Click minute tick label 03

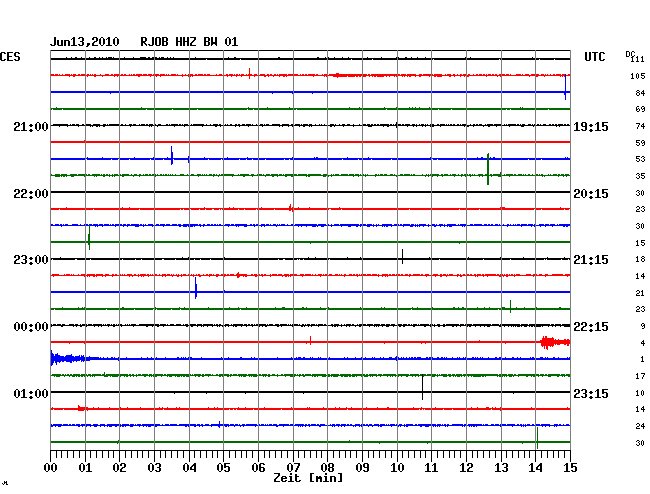coord(154,468)
